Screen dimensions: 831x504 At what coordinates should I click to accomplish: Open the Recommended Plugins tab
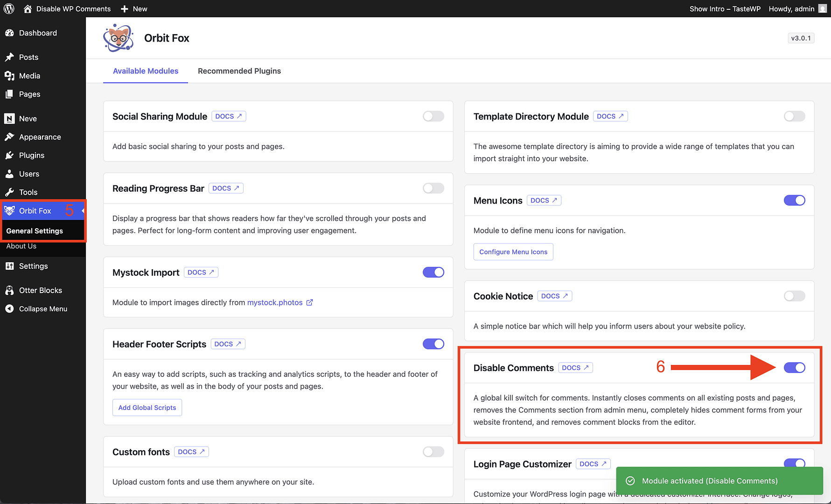click(239, 71)
